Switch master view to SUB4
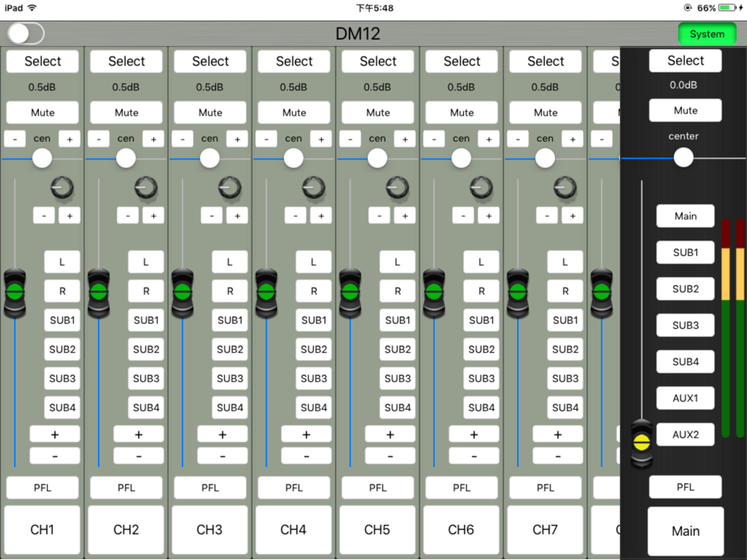Image resolution: width=747 pixels, height=560 pixels. [686, 361]
